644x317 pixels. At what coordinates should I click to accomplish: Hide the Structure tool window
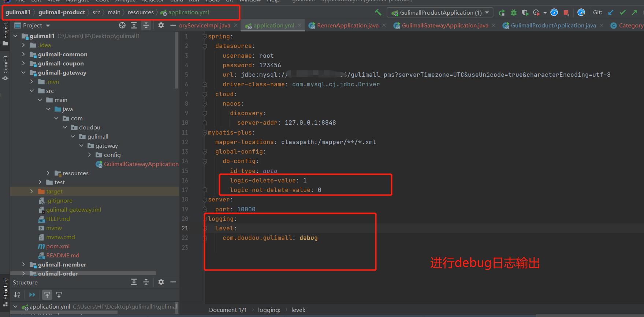(173, 282)
